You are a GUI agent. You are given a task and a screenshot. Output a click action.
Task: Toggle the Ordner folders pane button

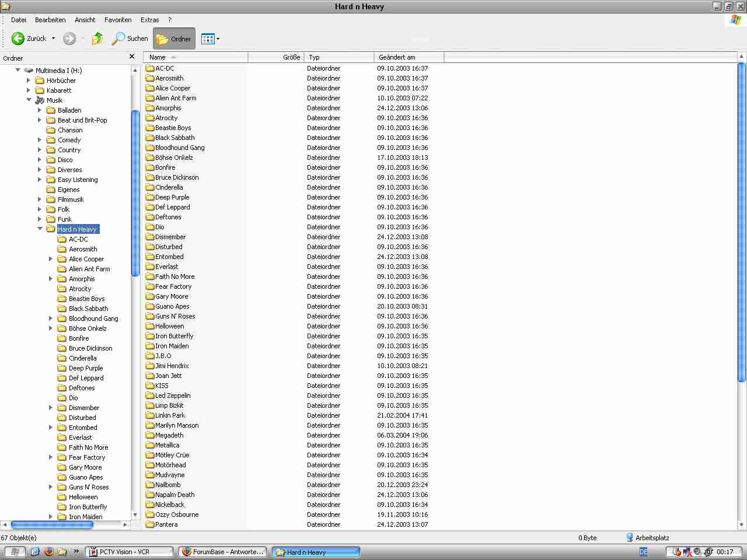point(174,39)
